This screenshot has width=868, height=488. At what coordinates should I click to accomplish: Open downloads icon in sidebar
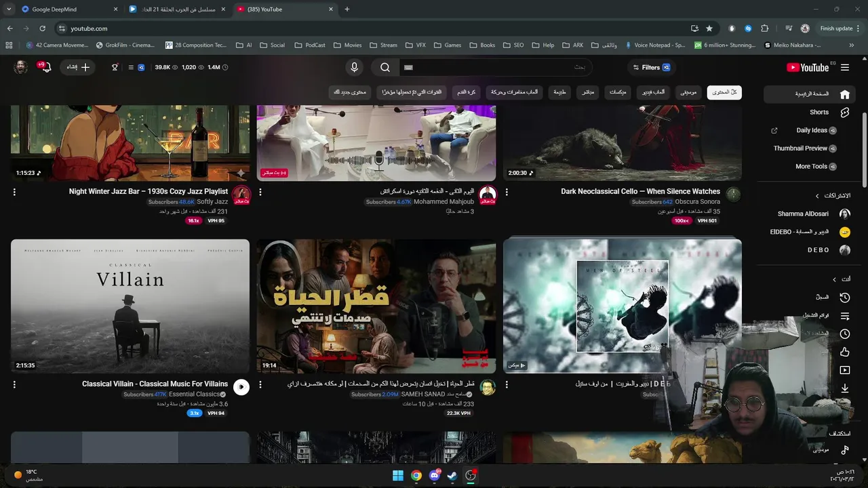(x=845, y=389)
